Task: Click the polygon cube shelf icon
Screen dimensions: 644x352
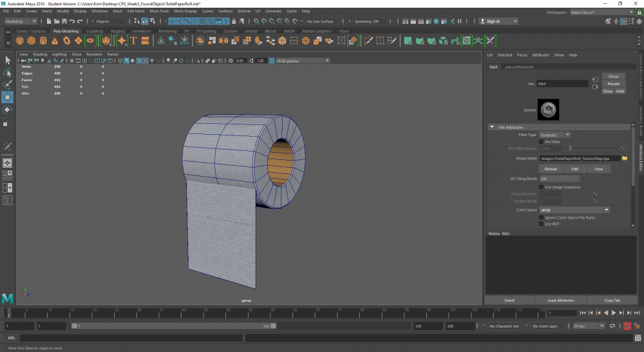Action: 33,41
